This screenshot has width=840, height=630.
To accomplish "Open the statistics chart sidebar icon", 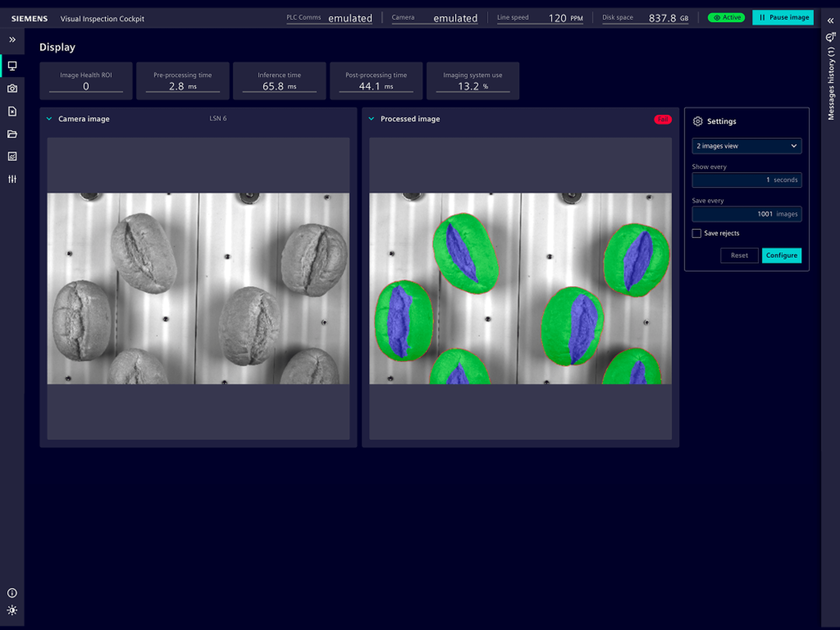I will (x=12, y=157).
